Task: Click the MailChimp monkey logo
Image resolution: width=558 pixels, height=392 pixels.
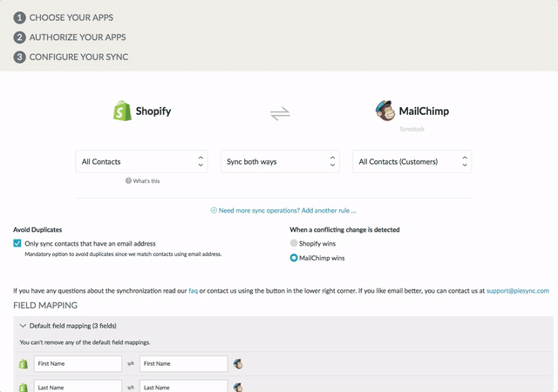Action: (x=385, y=111)
